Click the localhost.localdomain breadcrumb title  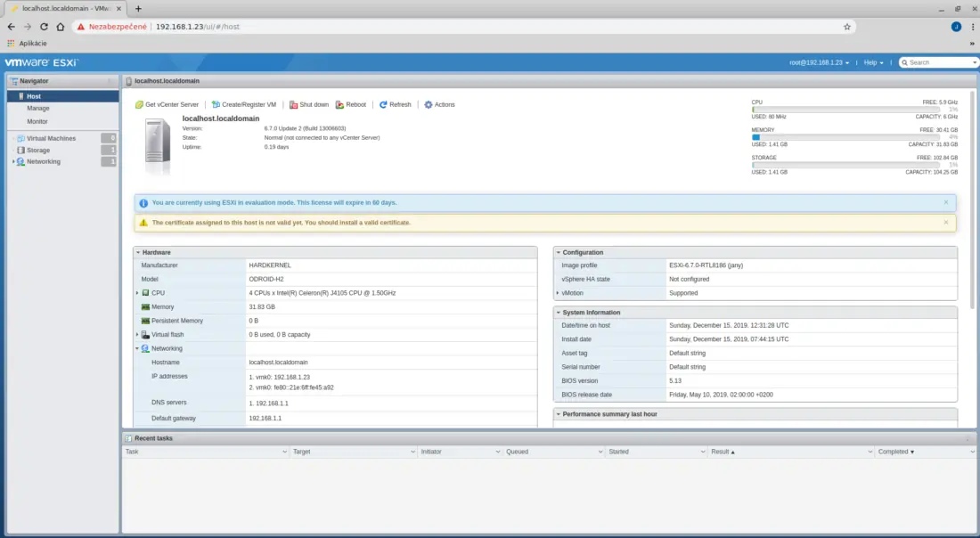tap(167, 81)
